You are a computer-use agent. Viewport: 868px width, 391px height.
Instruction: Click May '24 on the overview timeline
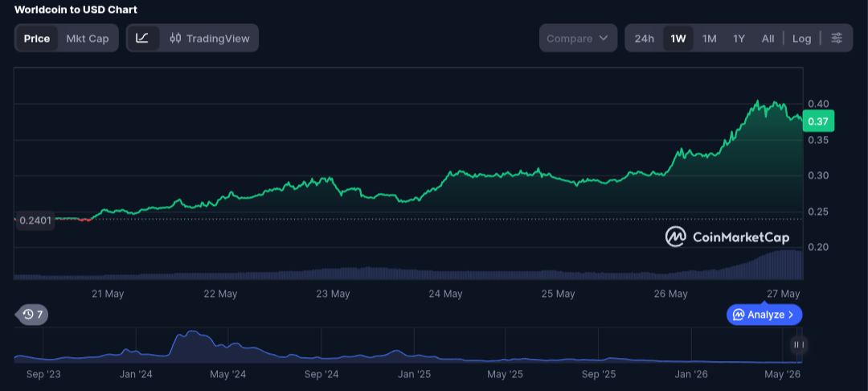pos(228,375)
